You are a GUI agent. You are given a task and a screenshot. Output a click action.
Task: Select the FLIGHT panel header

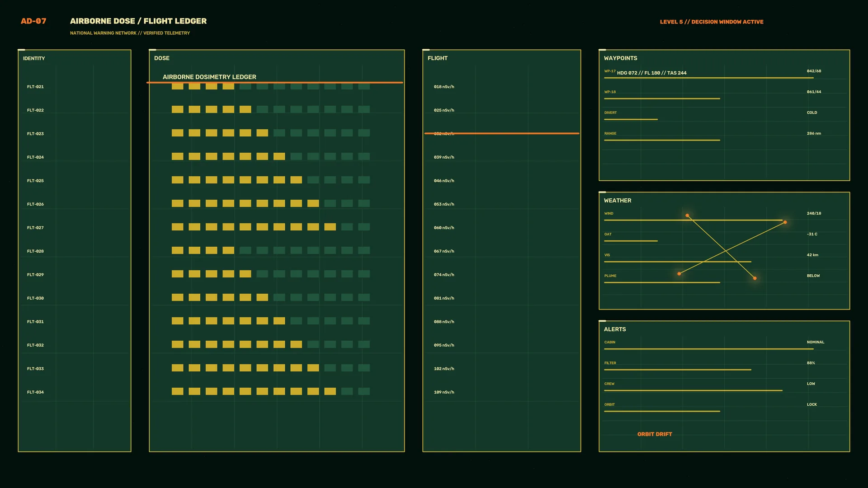click(x=438, y=58)
